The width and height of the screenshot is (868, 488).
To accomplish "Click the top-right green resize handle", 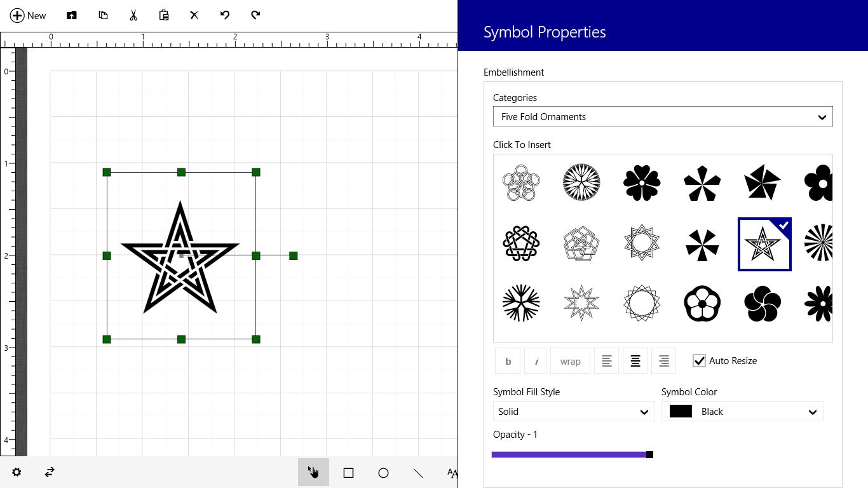I will point(256,172).
